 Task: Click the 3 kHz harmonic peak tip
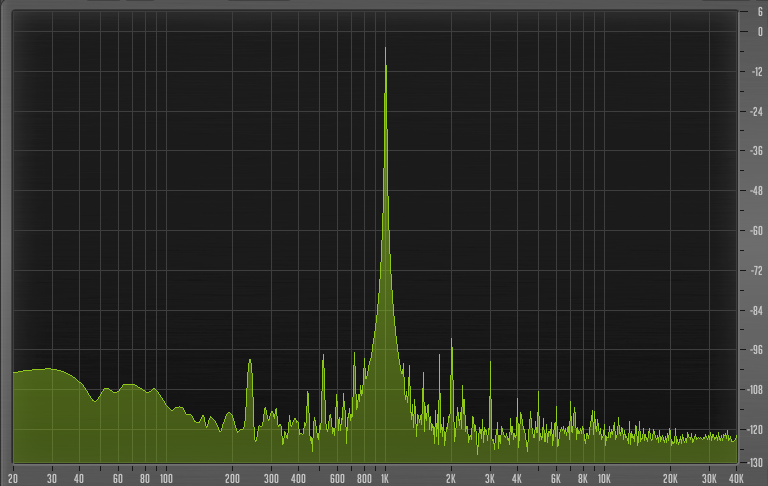click(x=490, y=362)
